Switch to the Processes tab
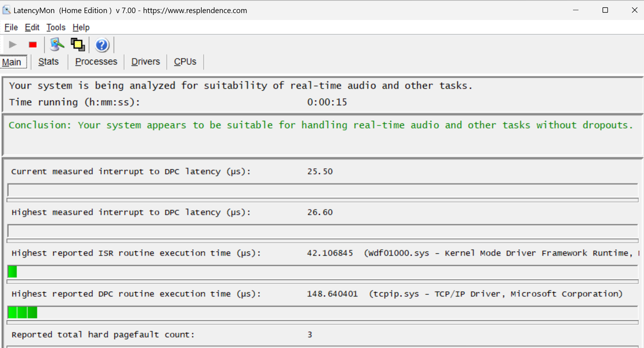 point(96,62)
